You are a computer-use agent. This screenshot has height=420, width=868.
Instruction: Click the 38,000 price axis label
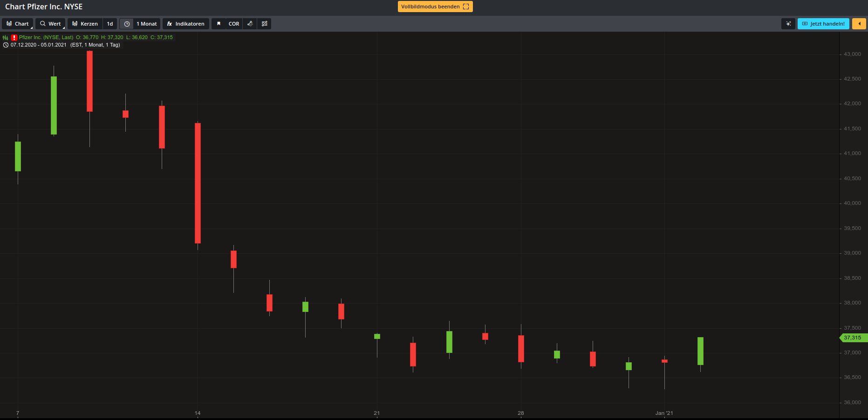pos(853,303)
